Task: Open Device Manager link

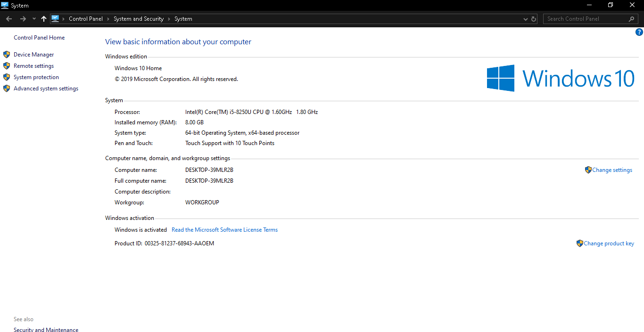Action: pos(34,55)
